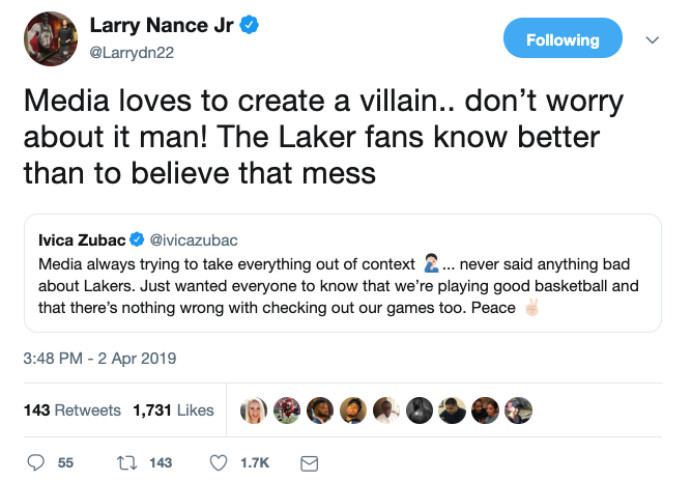View the 1,731 Likes list
Screen dimensions: 692x482
[173, 410]
